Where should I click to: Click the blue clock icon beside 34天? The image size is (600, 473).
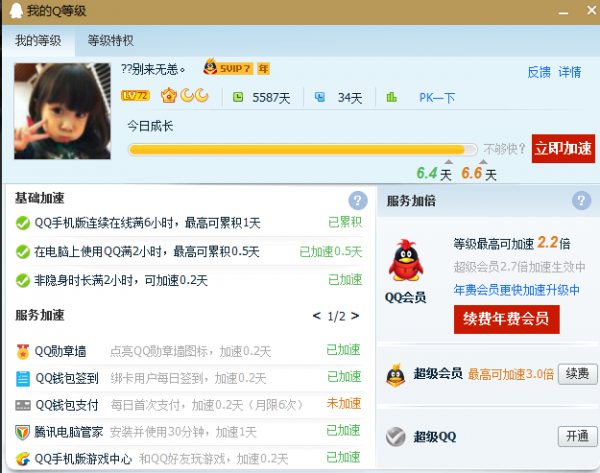[x=320, y=97]
